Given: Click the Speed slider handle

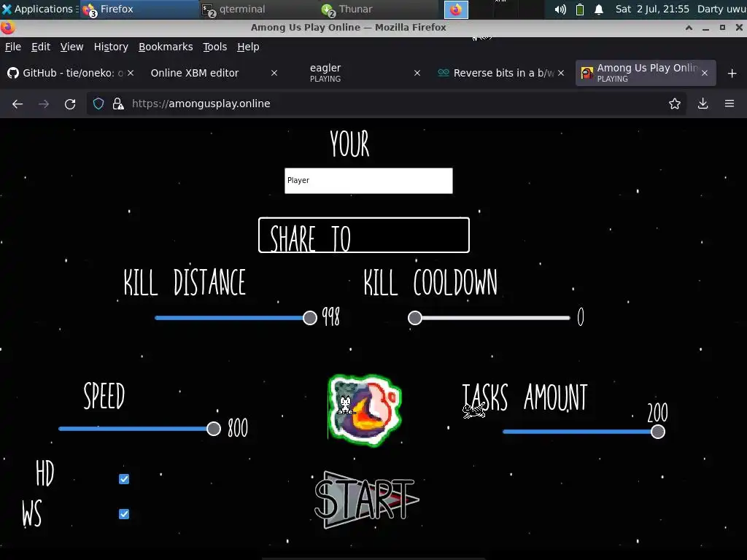Looking at the screenshot, I should [214, 429].
